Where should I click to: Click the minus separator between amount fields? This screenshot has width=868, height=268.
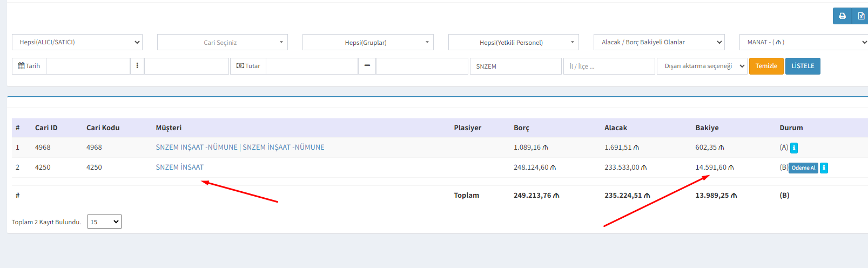pyautogui.click(x=367, y=66)
